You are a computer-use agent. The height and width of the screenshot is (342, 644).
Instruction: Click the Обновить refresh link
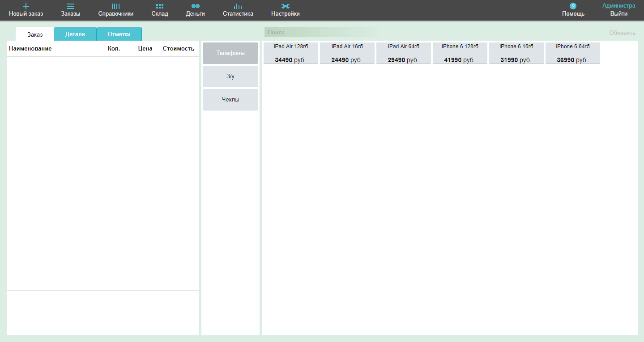tap(622, 33)
